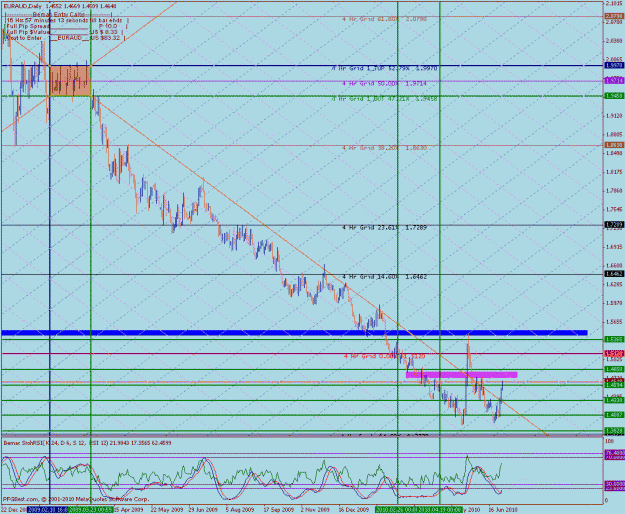
Task: Click the 1.6462 black price tag
Action: pos(614,274)
